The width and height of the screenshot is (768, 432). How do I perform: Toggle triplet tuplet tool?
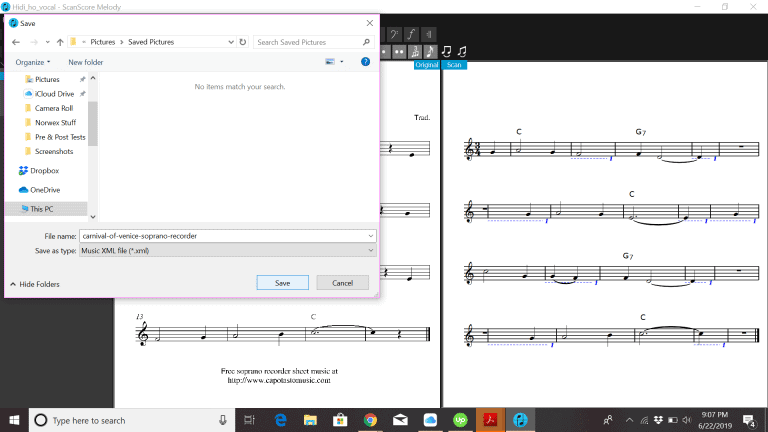point(415,51)
